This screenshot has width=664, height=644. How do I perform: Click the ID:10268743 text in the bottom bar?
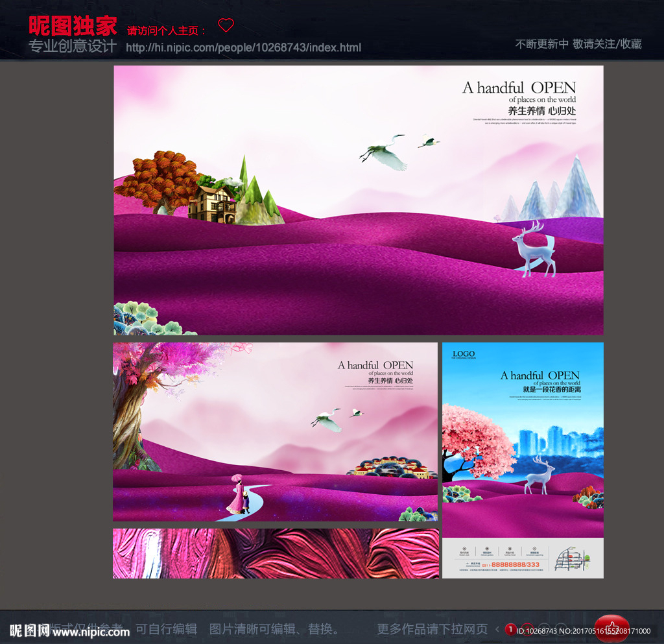coord(536,629)
